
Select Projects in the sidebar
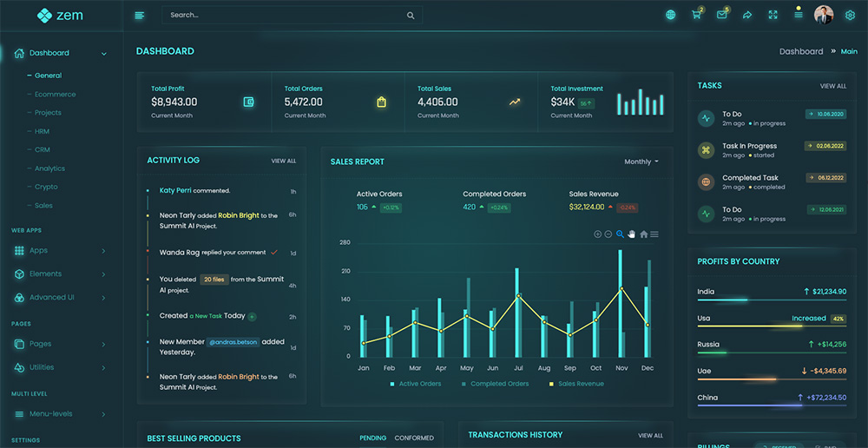(x=48, y=112)
